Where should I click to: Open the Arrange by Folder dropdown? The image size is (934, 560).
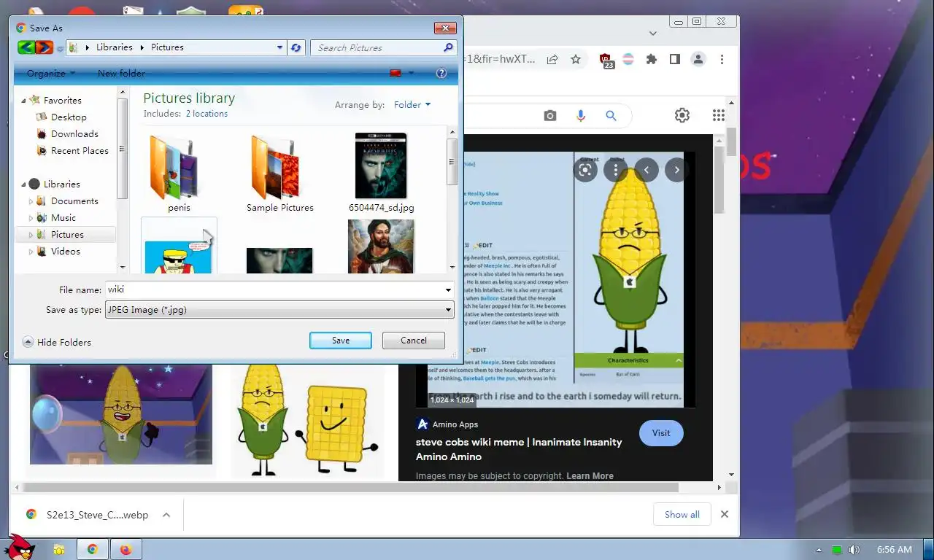pyautogui.click(x=412, y=104)
